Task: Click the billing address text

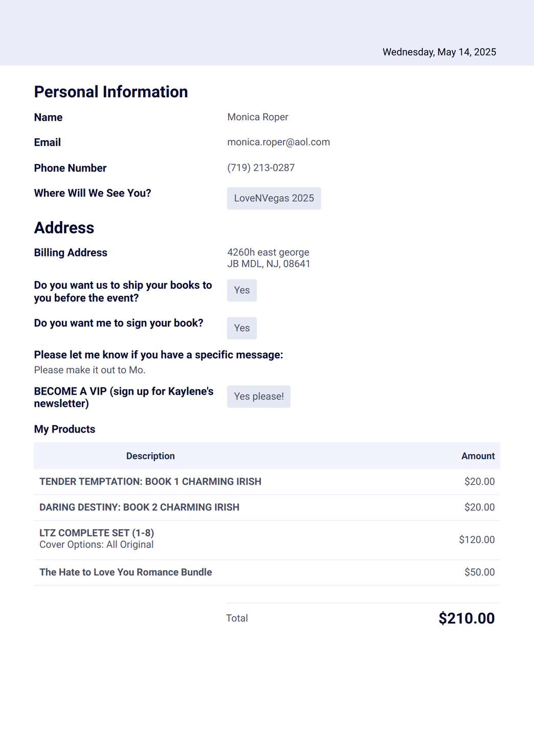Action: point(269,258)
